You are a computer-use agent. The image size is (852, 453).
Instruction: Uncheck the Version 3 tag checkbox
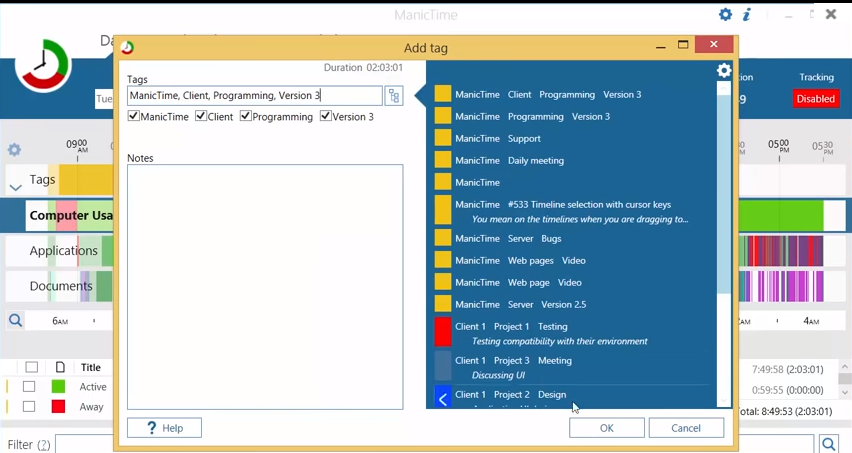tap(325, 116)
